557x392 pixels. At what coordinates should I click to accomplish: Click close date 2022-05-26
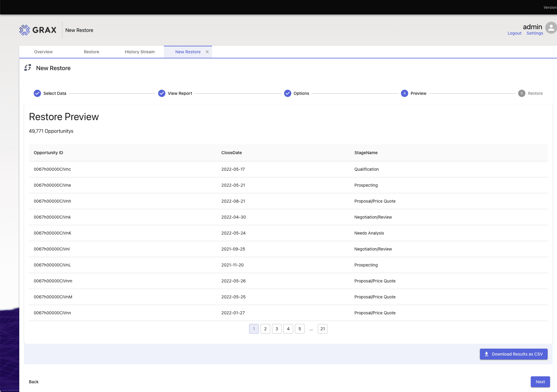tap(233, 281)
